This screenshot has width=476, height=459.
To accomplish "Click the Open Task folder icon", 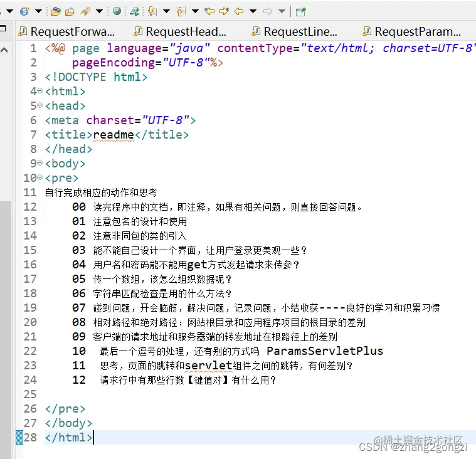I will tap(70, 11).
